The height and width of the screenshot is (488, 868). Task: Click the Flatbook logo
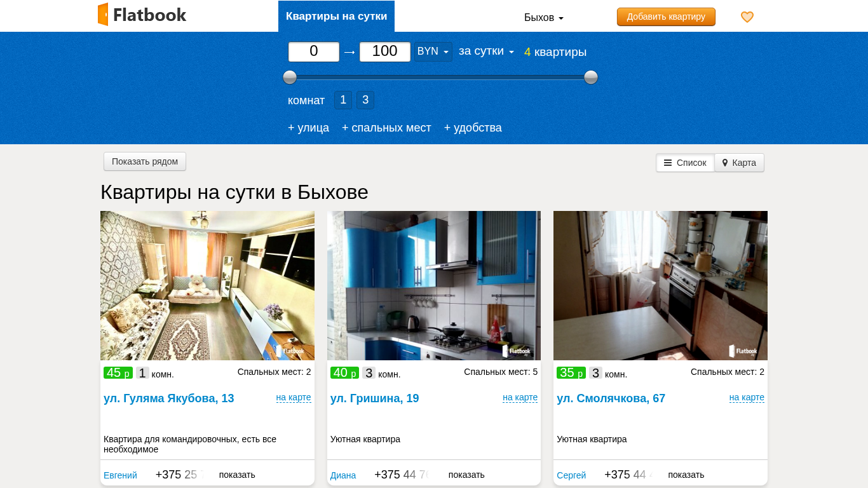pos(142,15)
